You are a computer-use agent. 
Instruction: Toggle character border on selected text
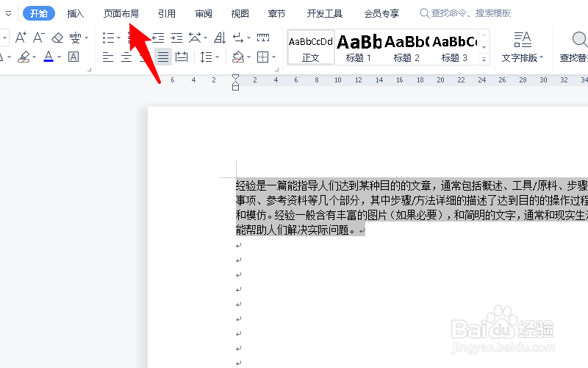click(x=73, y=57)
